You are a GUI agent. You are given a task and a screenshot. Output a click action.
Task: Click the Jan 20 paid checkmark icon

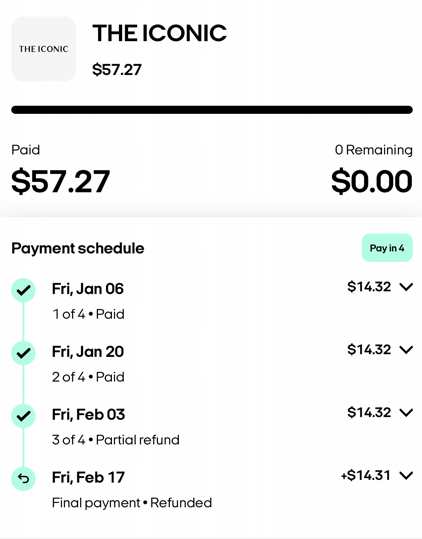click(23, 353)
